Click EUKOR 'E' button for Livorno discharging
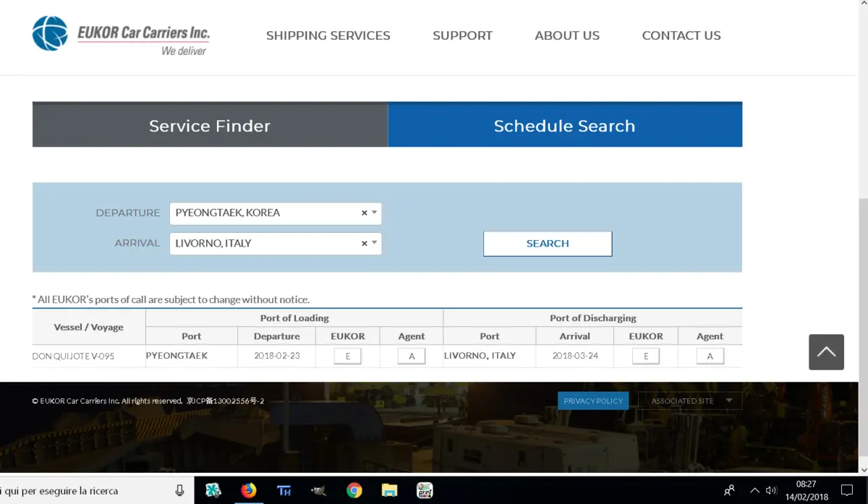Image resolution: width=868 pixels, height=504 pixels. click(646, 356)
